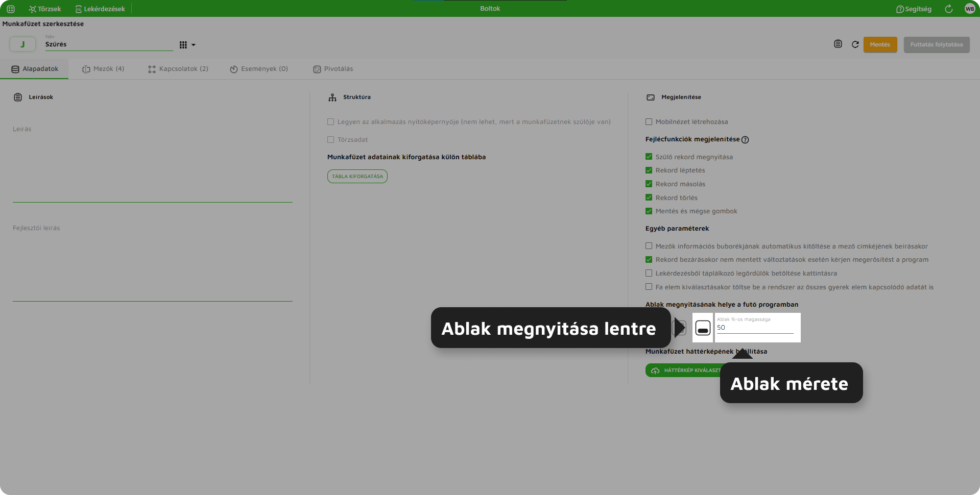Image resolution: width=980 pixels, height=495 pixels.
Task: Open the notes clipboard icon beside Mentés
Action: coord(838,44)
